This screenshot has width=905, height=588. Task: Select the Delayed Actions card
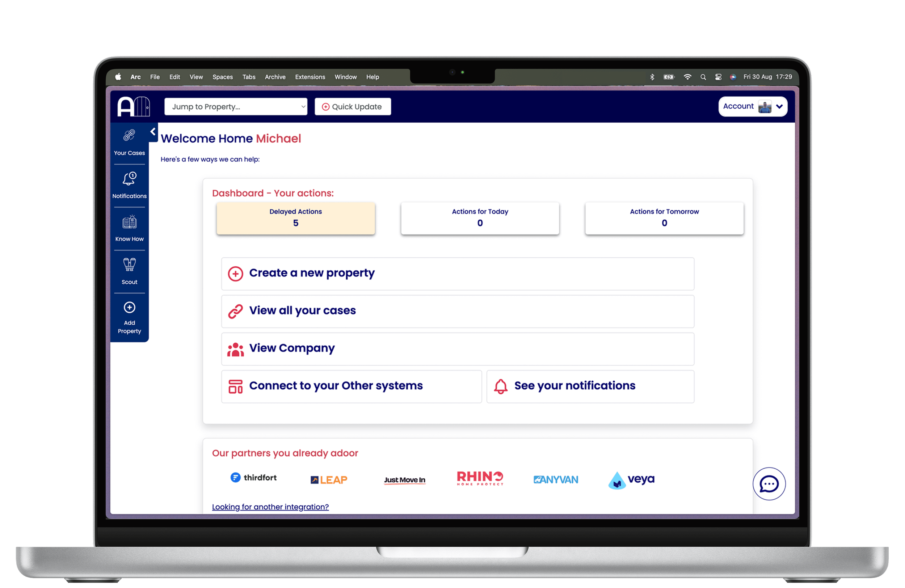point(295,218)
